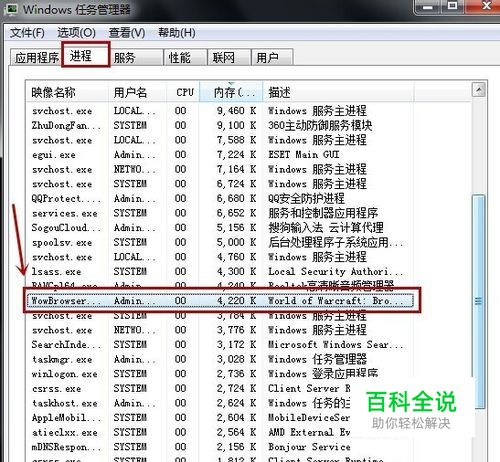
Task: Select svchost.exe row using 6,724 K
Action: point(220,184)
